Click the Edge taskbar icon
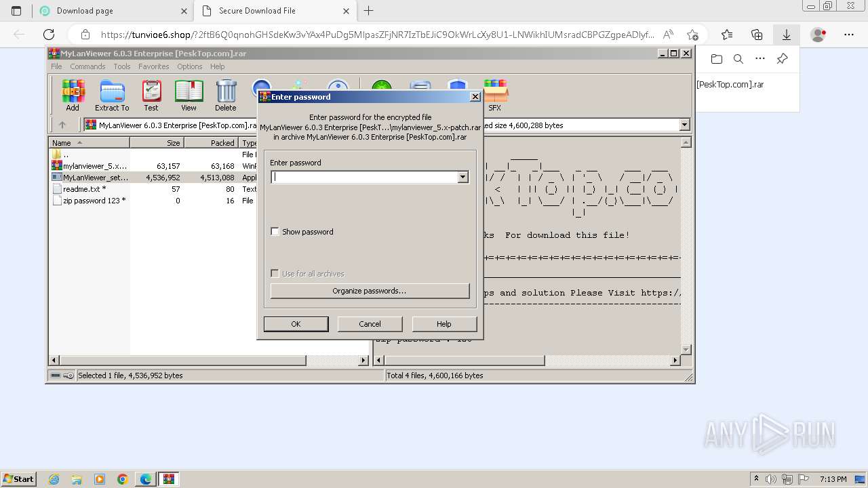Viewport: 868px width, 488px height. [x=146, y=479]
